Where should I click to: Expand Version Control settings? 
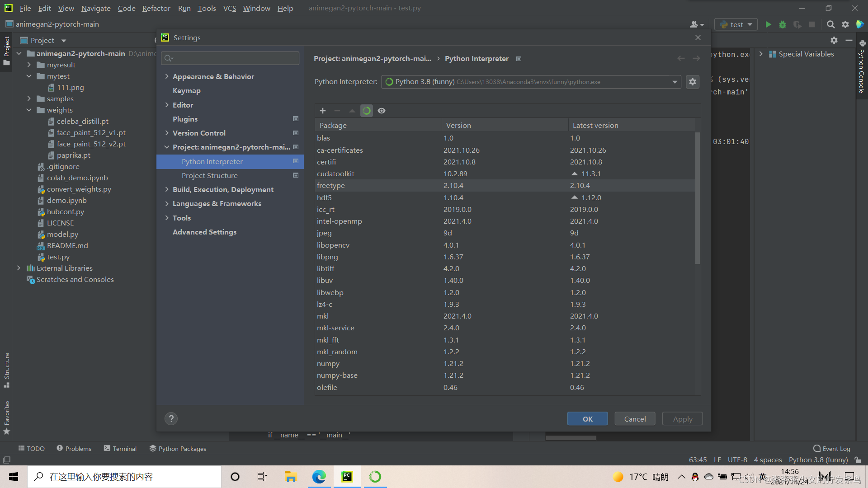[167, 133]
